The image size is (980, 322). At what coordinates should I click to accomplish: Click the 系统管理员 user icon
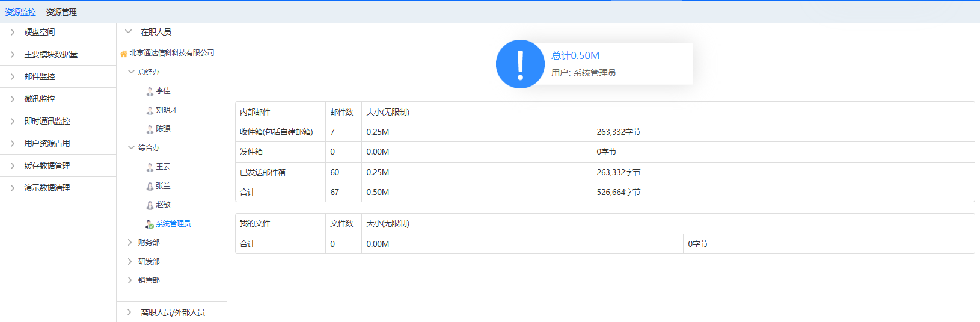150,224
